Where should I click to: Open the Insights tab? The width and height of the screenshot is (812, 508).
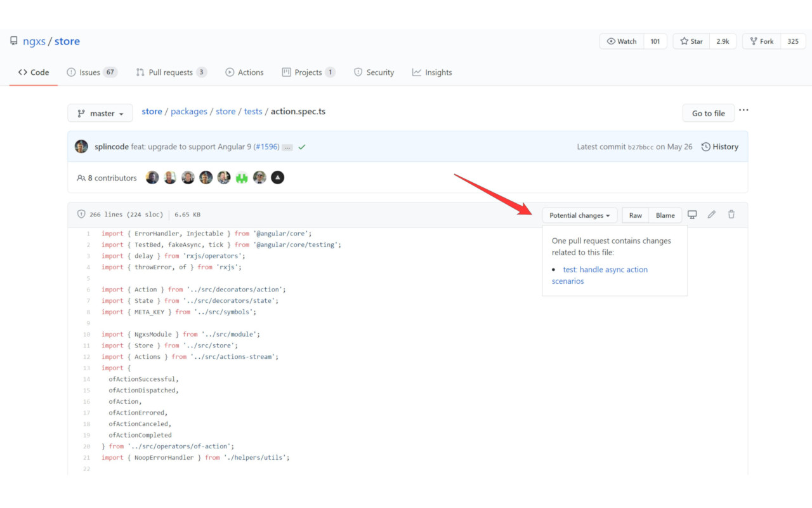432,72
